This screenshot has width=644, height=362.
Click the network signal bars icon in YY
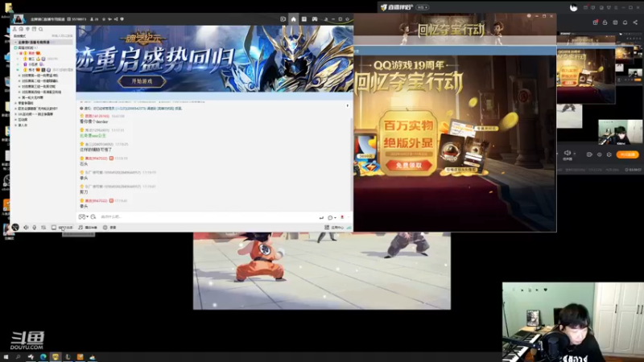(349, 228)
